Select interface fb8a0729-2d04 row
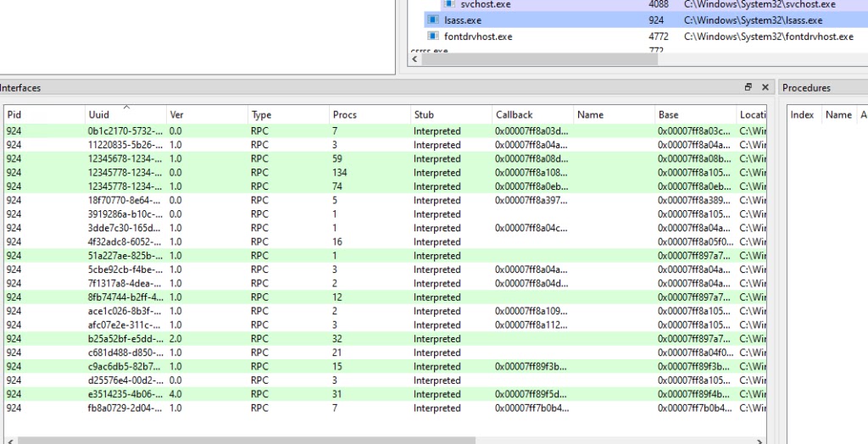Screen dimensions: 868x444 (x=386, y=408)
